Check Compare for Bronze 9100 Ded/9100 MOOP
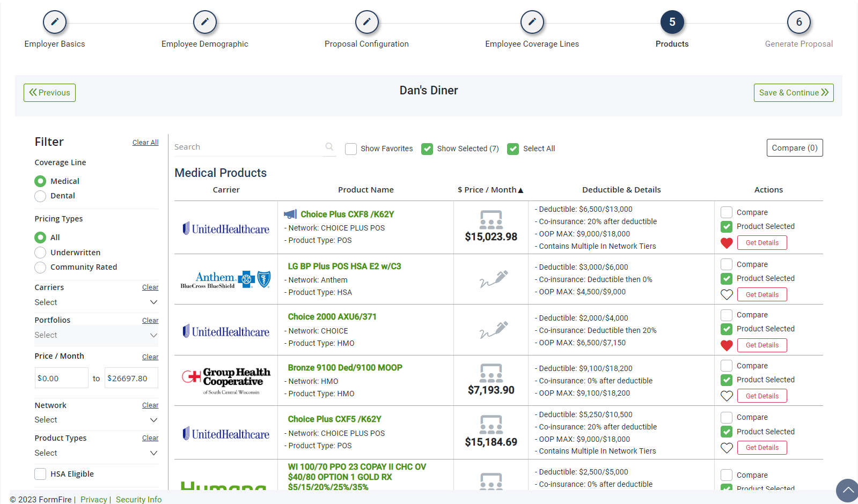 tap(727, 366)
